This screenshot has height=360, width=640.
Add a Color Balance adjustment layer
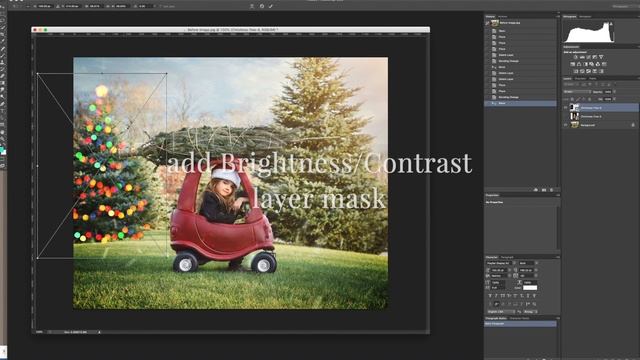(579, 64)
